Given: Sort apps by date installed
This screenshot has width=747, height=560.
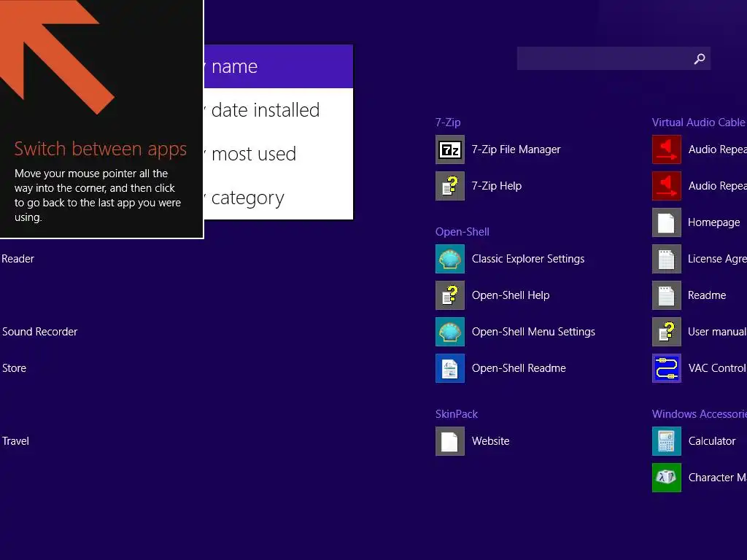Looking at the screenshot, I should tap(279, 110).
